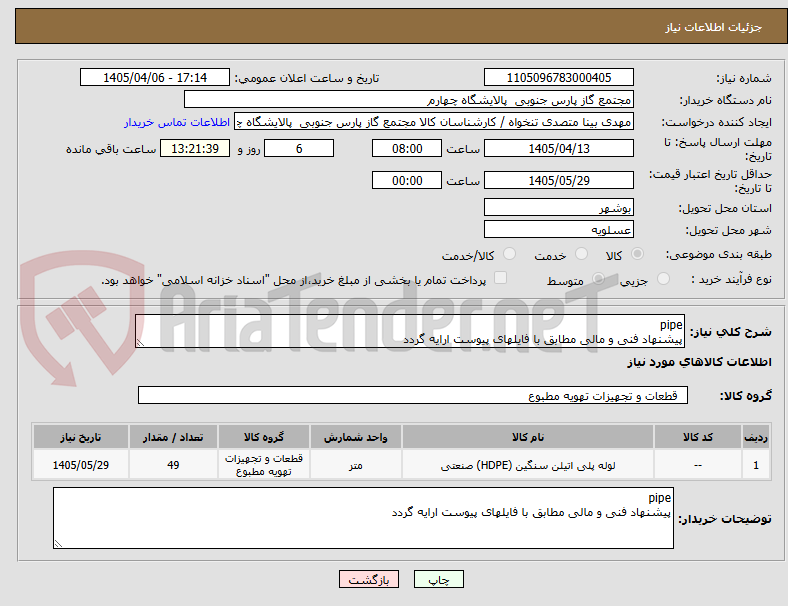Select the خدمت radio button

tap(581, 254)
